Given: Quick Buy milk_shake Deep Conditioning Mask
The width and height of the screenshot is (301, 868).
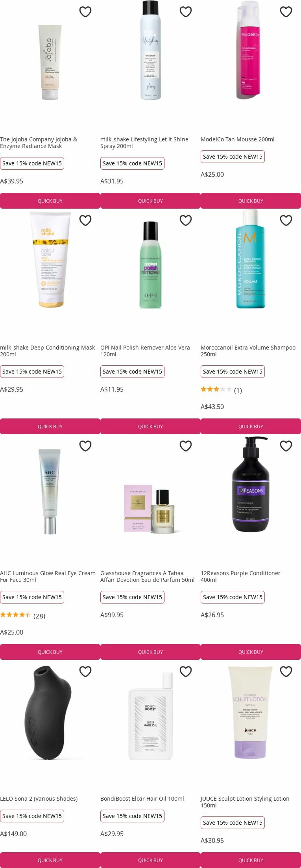Looking at the screenshot, I should [50, 426].
